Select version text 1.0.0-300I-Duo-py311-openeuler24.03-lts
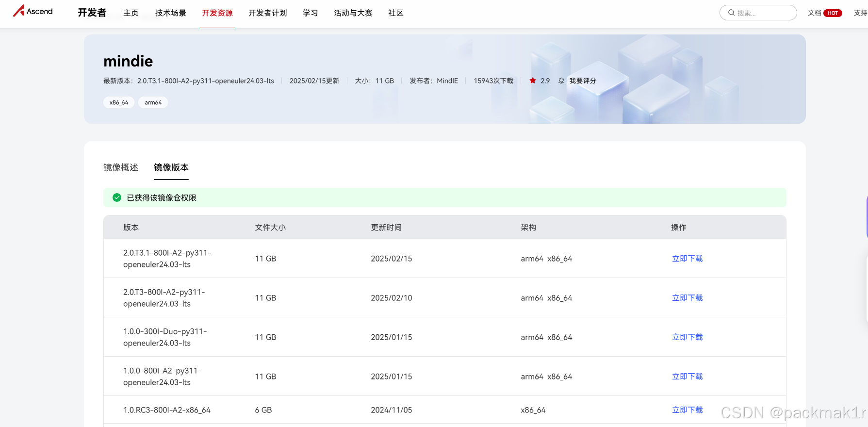This screenshot has width=868, height=427. click(165, 337)
